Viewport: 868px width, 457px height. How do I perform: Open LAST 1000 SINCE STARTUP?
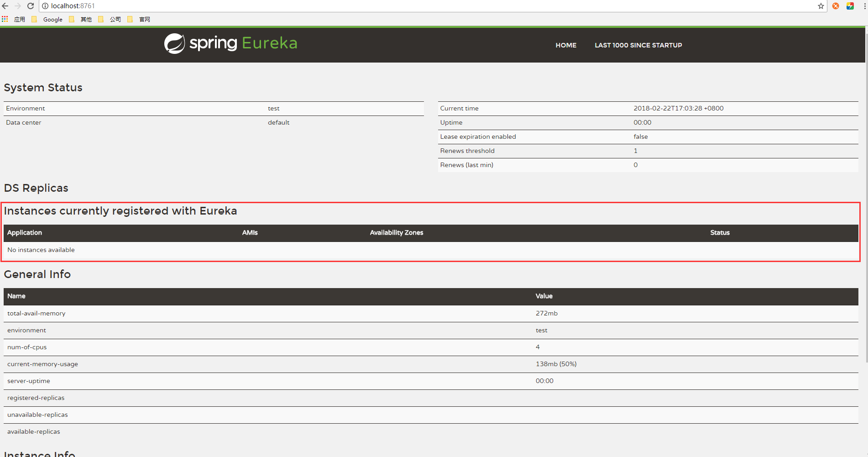coord(638,45)
